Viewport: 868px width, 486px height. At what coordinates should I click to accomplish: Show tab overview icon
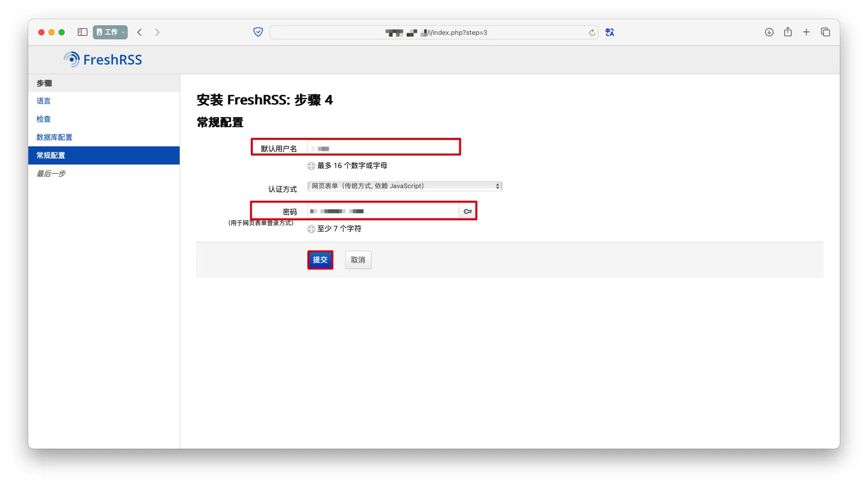tap(825, 32)
